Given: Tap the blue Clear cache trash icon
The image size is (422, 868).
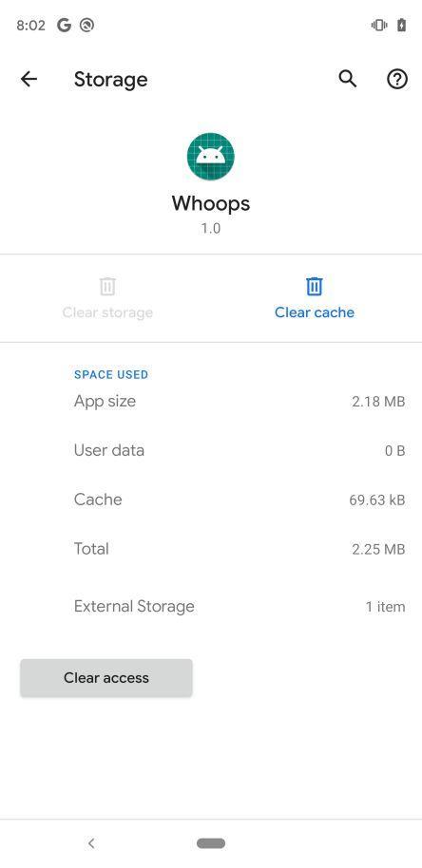Looking at the screenshot, I should point(315,286).
